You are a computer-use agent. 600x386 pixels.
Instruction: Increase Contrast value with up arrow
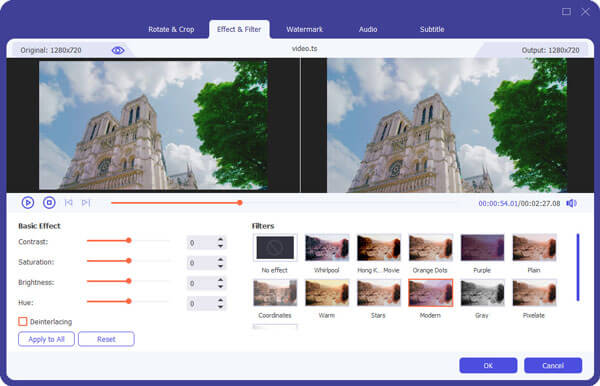(x=220, y=239)
